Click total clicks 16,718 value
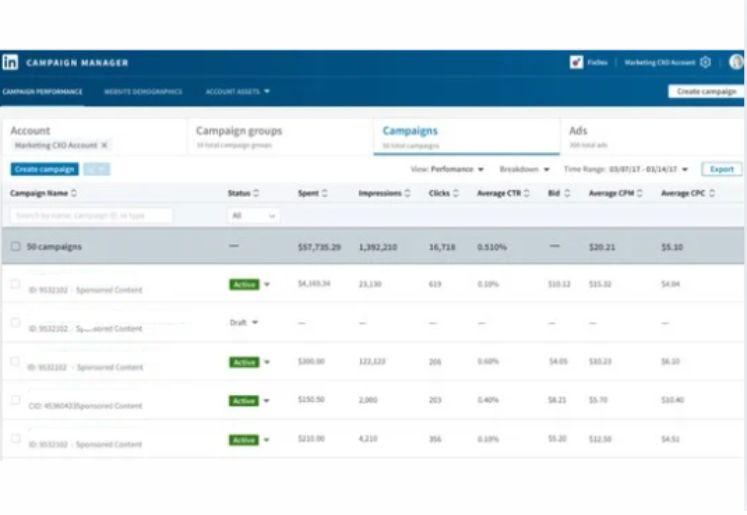The image size is (747, 515). pos(442,247)
